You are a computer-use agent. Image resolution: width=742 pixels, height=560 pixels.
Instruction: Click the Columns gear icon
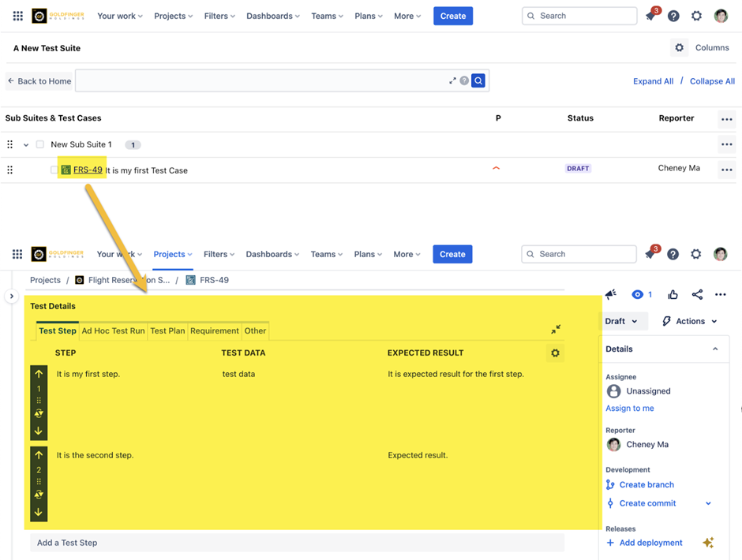[679, 48]
